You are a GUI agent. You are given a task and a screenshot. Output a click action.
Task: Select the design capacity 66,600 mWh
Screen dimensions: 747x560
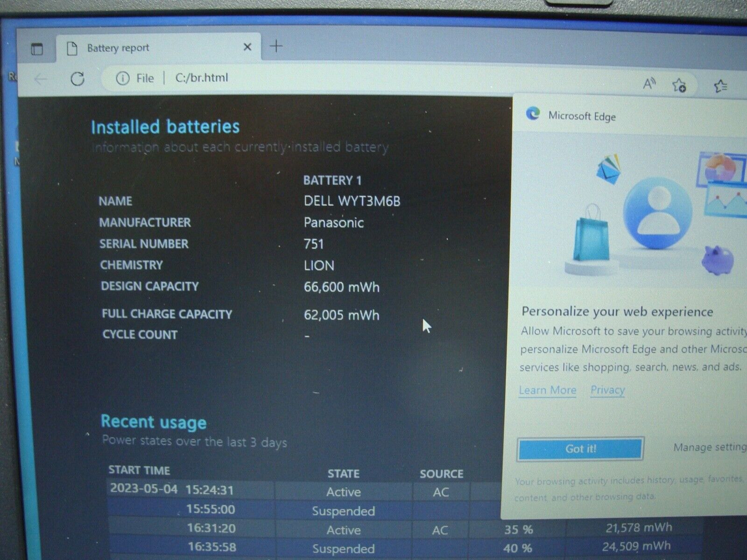click(341, 287)
